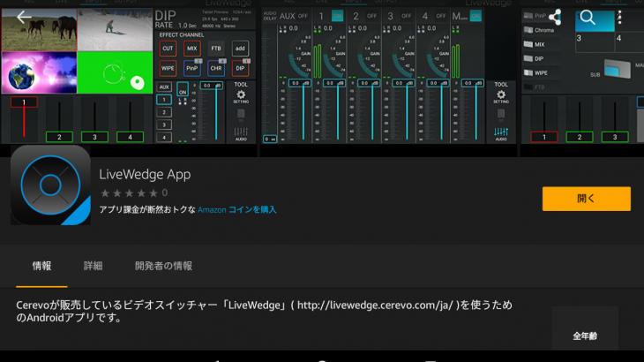Image resolution: width=644 pixels, height=362 pixels.
Task: Tap the Cerevo description paragraph
Action: (x=264, y=311)
